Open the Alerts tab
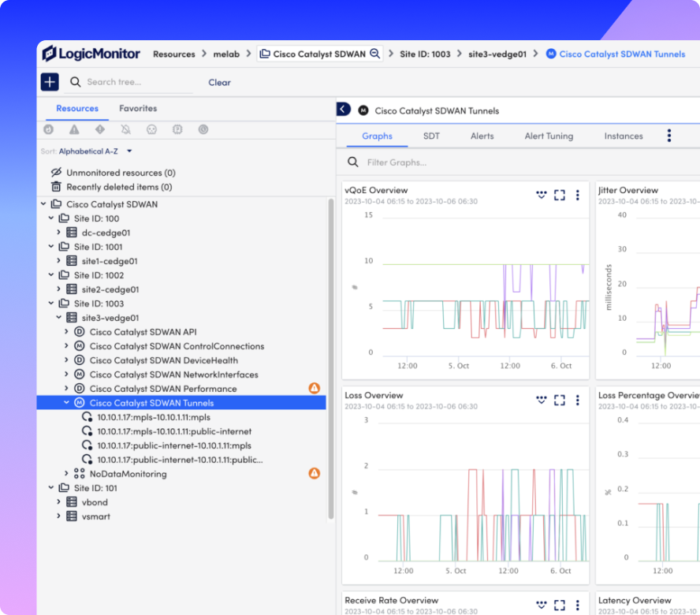The height and width of the screenshot is (615, 700). [x=482, y=136]
